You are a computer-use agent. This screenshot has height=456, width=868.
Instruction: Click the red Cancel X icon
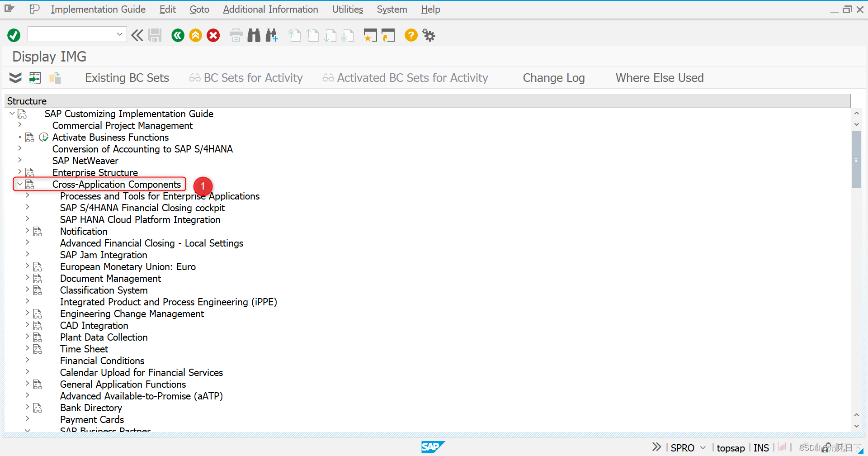coord(213,35)
